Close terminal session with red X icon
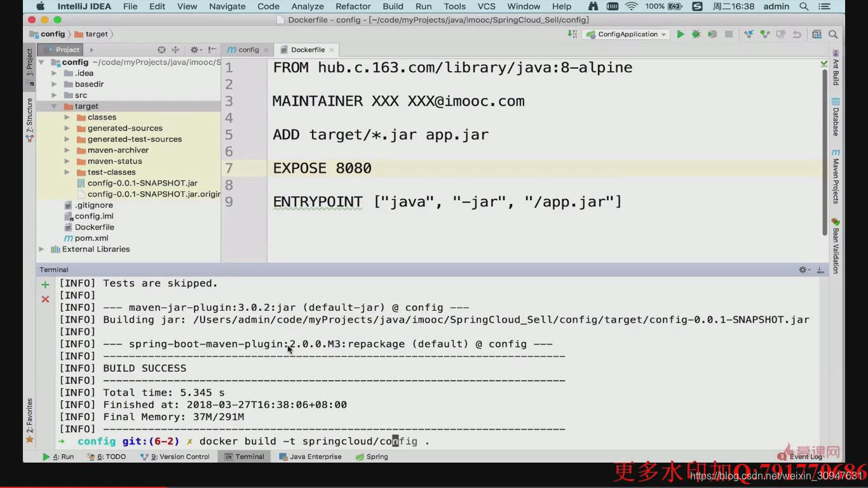Image resolution: width=868 pixels, height=488 pixels. click(45, 299)
